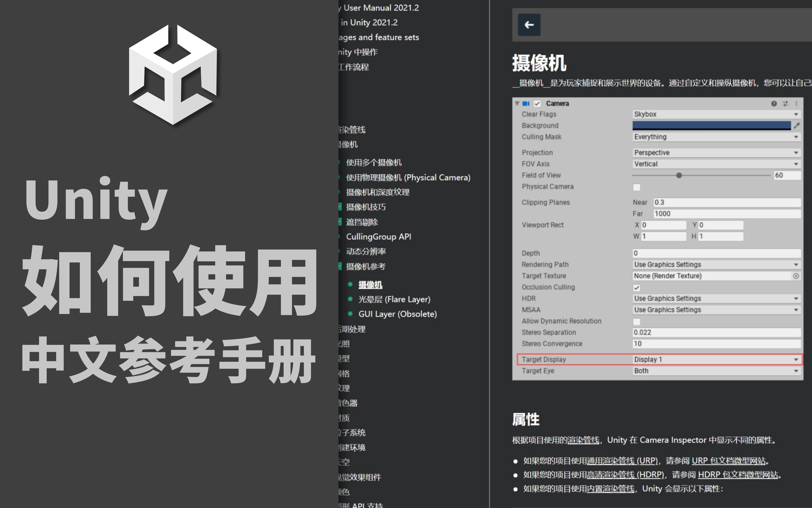Image resolution: width=812 pixels, height=508 pixels.
Task: Enable the Physical Camera checkbox
Action: [x=636, y=187]
